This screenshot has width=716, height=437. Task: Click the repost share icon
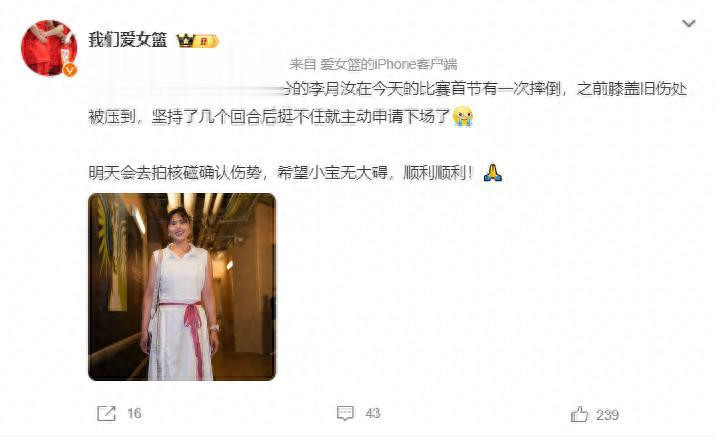[106, 414]
